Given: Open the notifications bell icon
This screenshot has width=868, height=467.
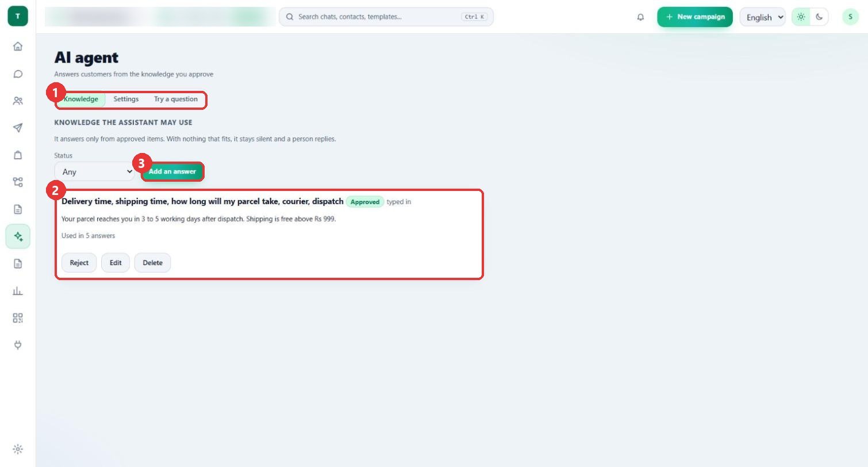Looking at the screenshot, I should click(x=640, y=17).
